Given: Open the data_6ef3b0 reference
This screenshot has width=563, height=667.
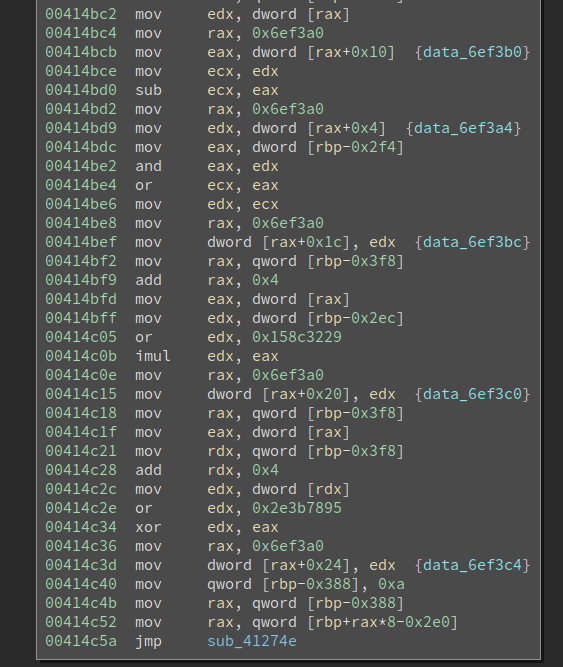Looking at the screenshot, I should (472, 52).
